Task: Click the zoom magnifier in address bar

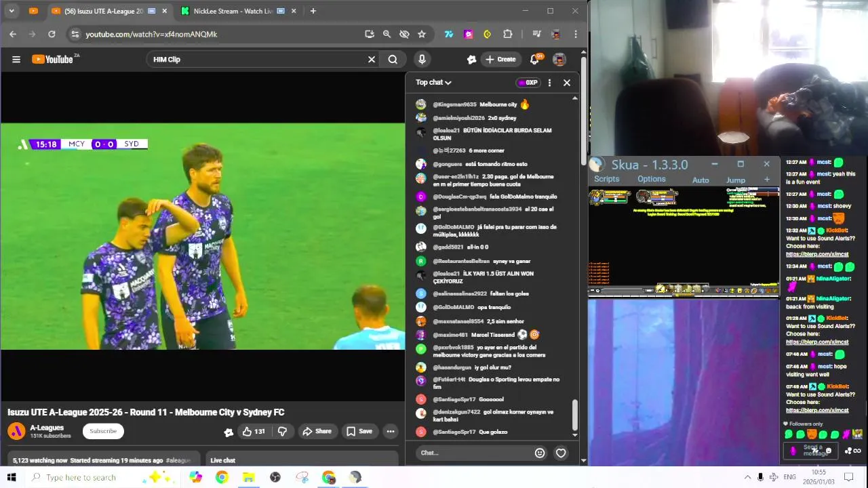Action: 387,34
